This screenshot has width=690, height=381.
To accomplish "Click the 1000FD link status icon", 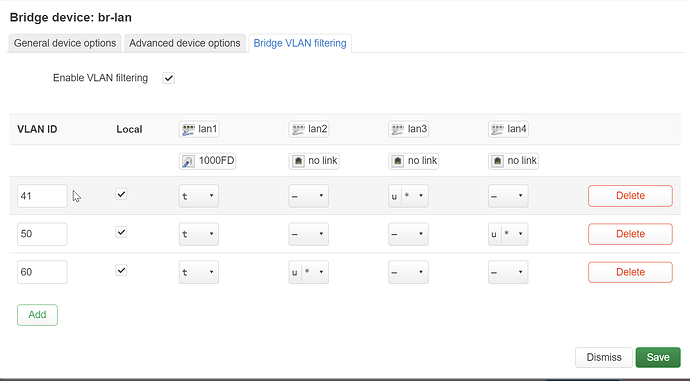I will [x=188, y=161].
